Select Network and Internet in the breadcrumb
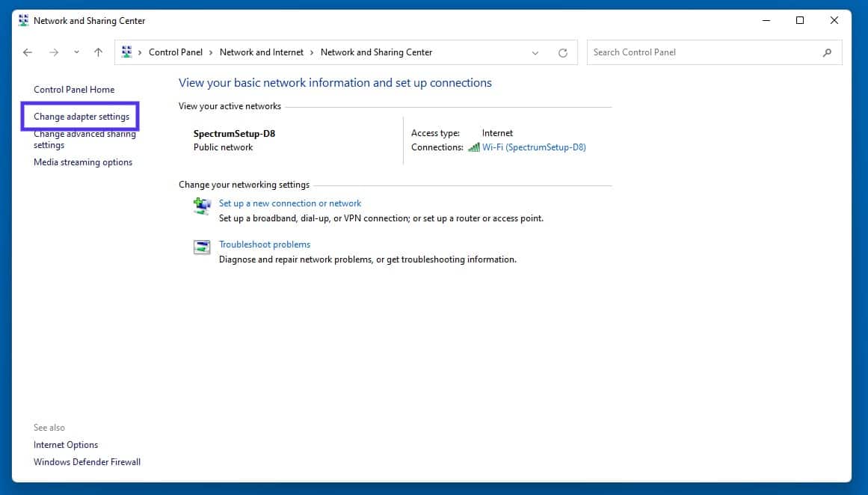This screenshot has height=495, width=868. coord(262,52)
